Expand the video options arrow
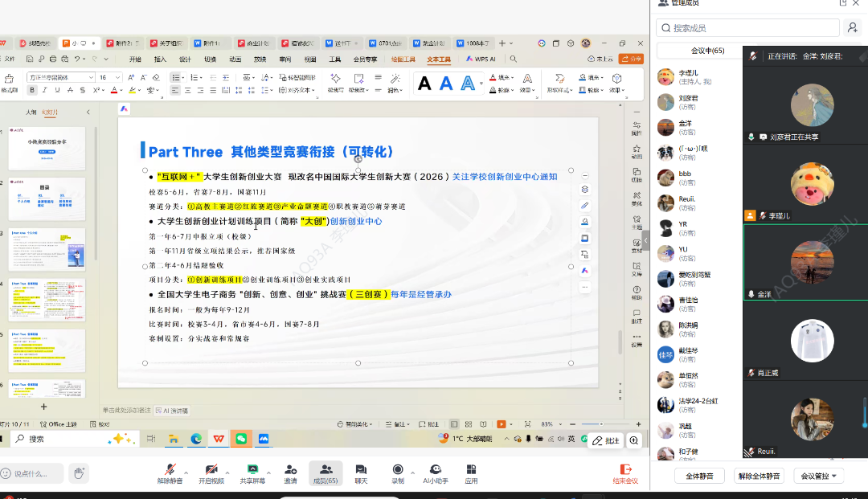Viewport: 868px width, 499px height. pyautogui.click(x=227, y=472)
